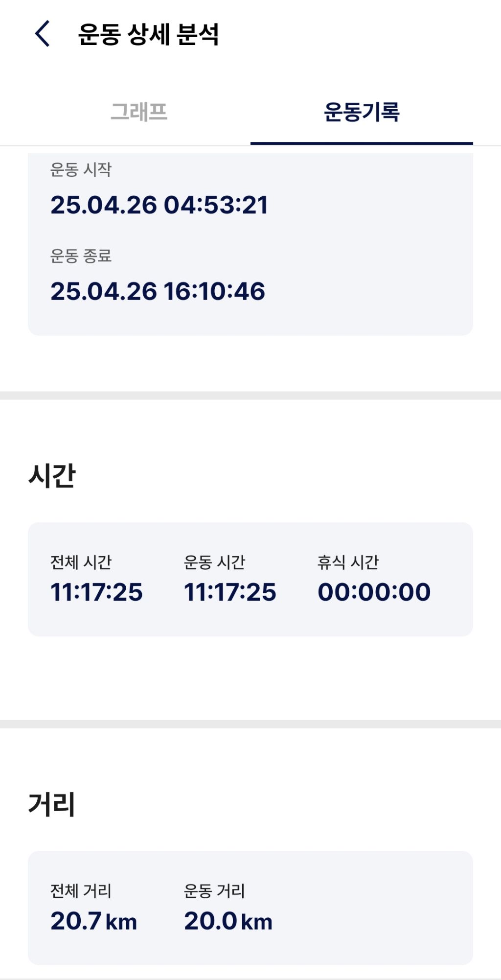Tap the 운동 거리 value 20.0 km
Viewport: 501px width, 980px height.
228,921
